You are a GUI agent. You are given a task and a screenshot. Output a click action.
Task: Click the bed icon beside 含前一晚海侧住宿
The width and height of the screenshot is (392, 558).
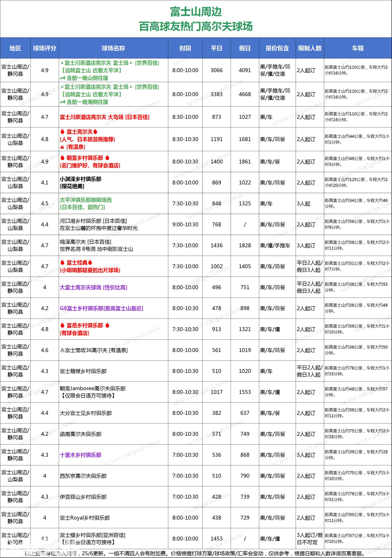tap(62, 102)
